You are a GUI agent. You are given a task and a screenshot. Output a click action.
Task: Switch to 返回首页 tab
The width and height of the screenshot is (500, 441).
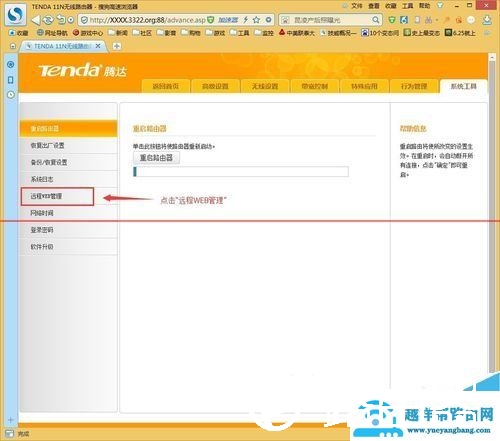pyautogui.click(x=166, y=86)
